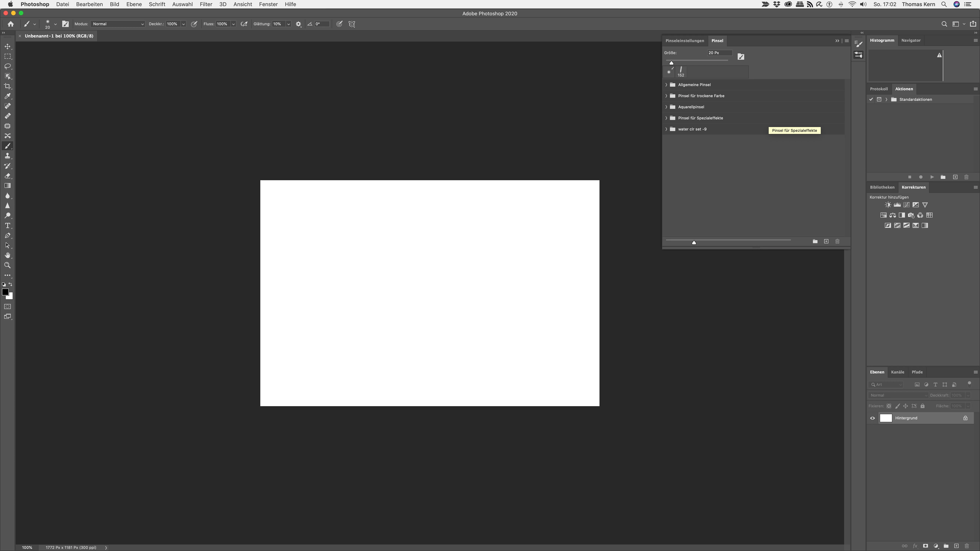Switch to the Pinseleinstellungen tab

click(684, 41)
